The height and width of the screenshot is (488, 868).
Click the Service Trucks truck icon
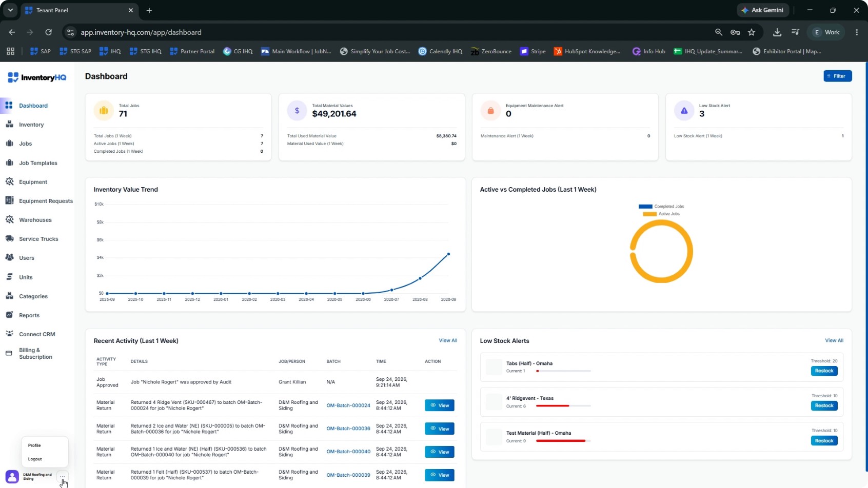(x=9, y=238)
